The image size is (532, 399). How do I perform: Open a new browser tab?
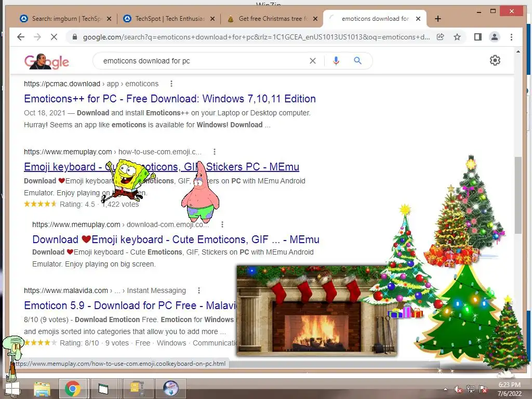point(438,19)
